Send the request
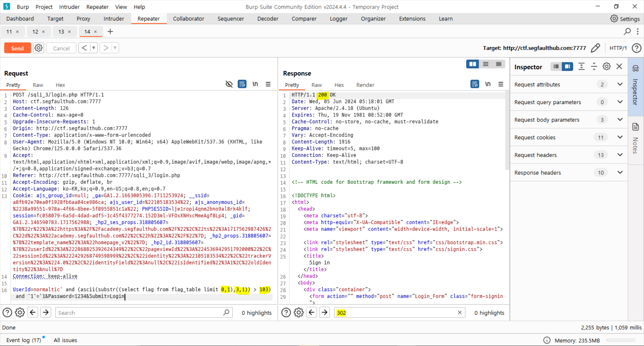 point(17,48)
